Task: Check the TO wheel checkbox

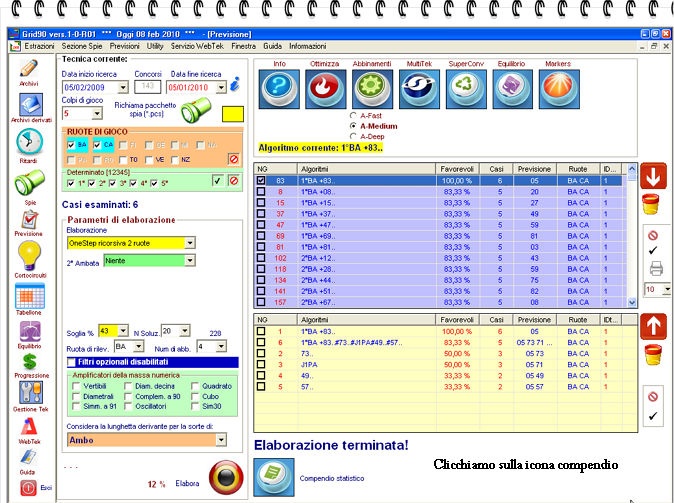Action: pyautogui.click(x=123, y=160)
